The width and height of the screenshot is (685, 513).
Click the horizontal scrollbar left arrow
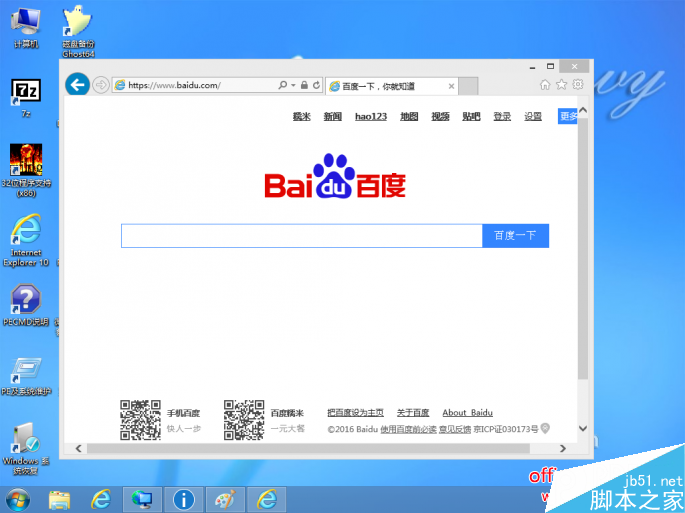pos(79,448)
